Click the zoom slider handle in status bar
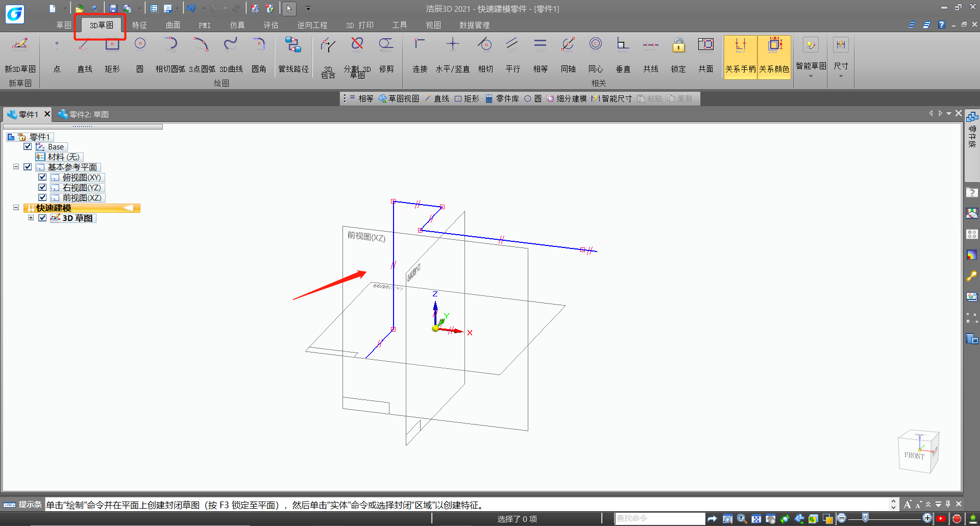 865,518
